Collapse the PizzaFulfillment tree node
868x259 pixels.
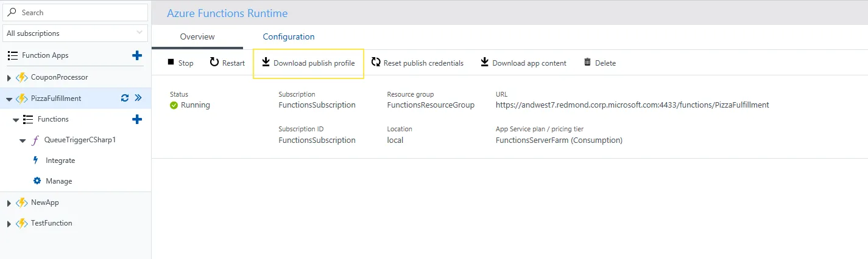point(9,98)
